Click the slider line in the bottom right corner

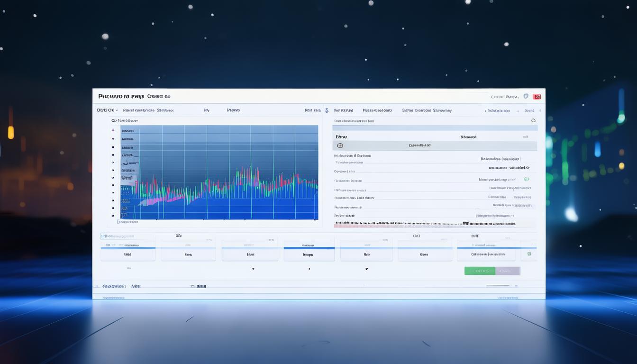pos(498,285)
